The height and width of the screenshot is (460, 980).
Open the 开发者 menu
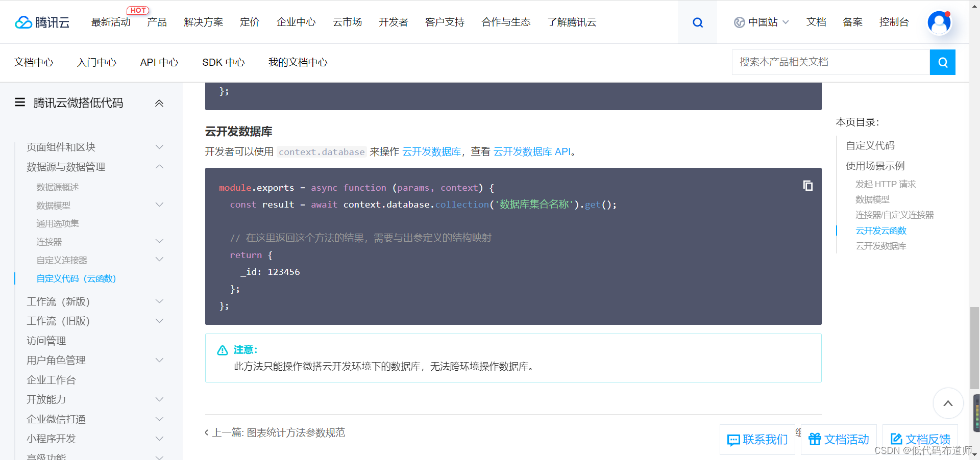point(394,22)
